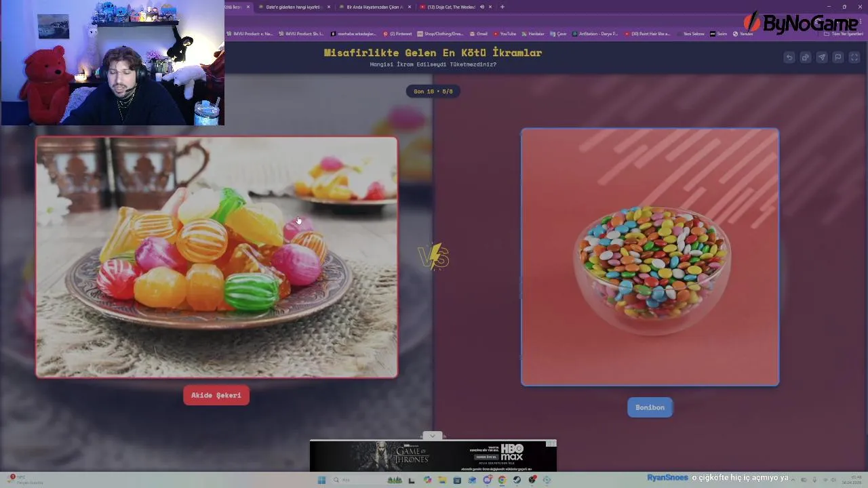This screenshot has width=868, height=488.
Task: Open the Shop/Clothing/Dres bookmark folder
Action: tap(441, 34)
